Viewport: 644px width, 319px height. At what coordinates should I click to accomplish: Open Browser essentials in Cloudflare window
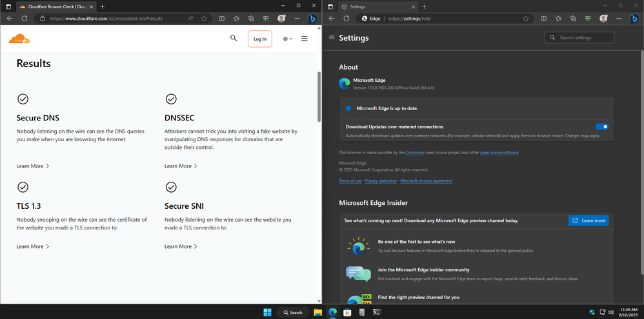coord(266,19)
